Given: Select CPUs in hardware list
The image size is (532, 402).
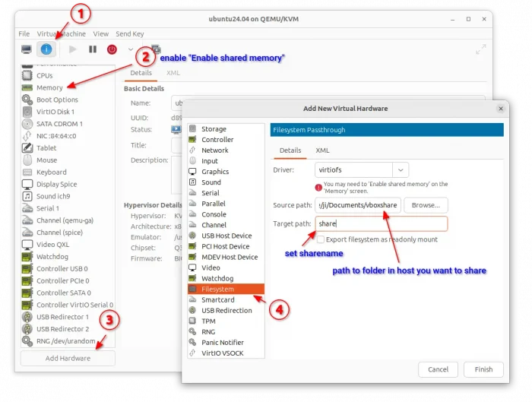Looking at the screenshot, I should coord(68,75).
